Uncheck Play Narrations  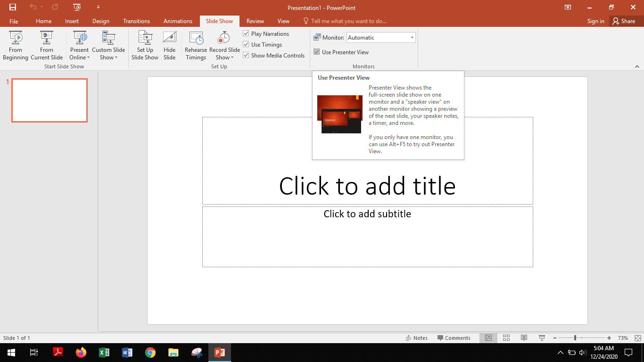246,33
